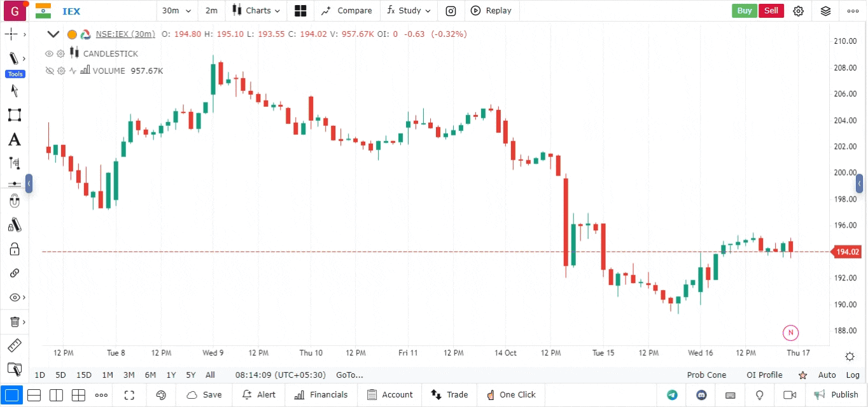Open the OI Profile menu item
This screenshot has height=407, width=868.
(764, 375)
